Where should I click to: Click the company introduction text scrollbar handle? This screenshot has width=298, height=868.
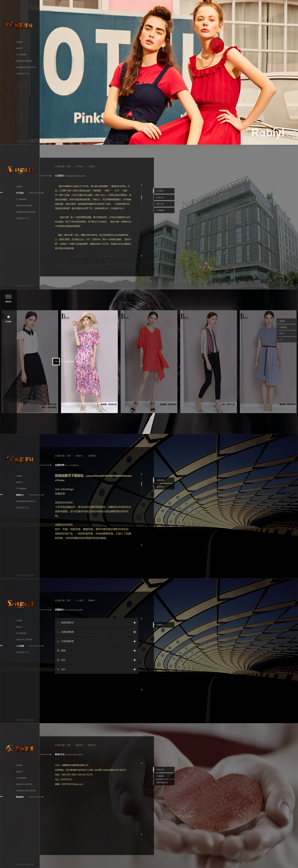pos(141,197)
